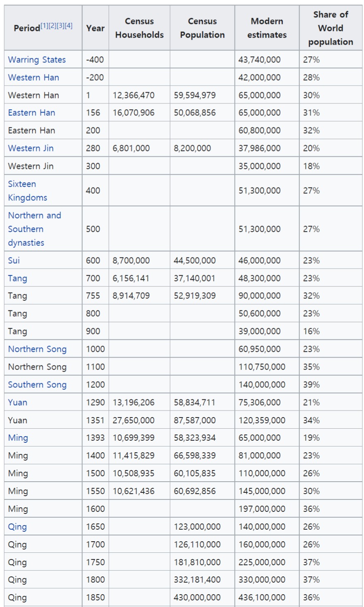Open the blue Ming link

[x=18, y=438]
